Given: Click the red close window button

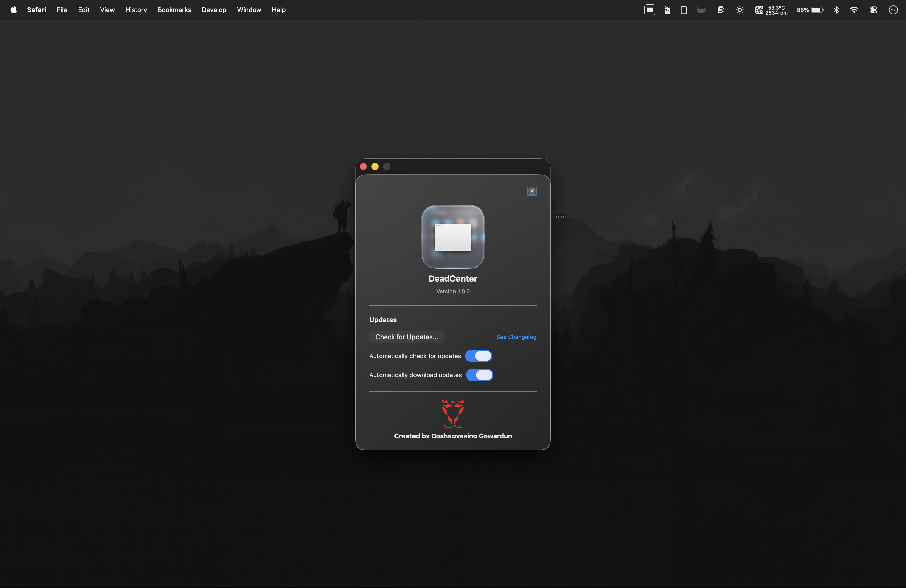Looking at the screenshot, I should click(x=363, y=166).
